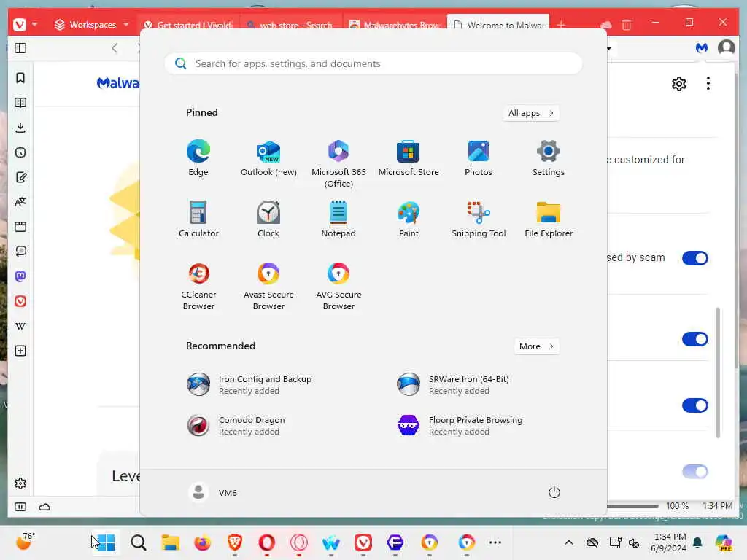Open Vivaldi downloads panel

pyautogui.click(x=20, y=127)
